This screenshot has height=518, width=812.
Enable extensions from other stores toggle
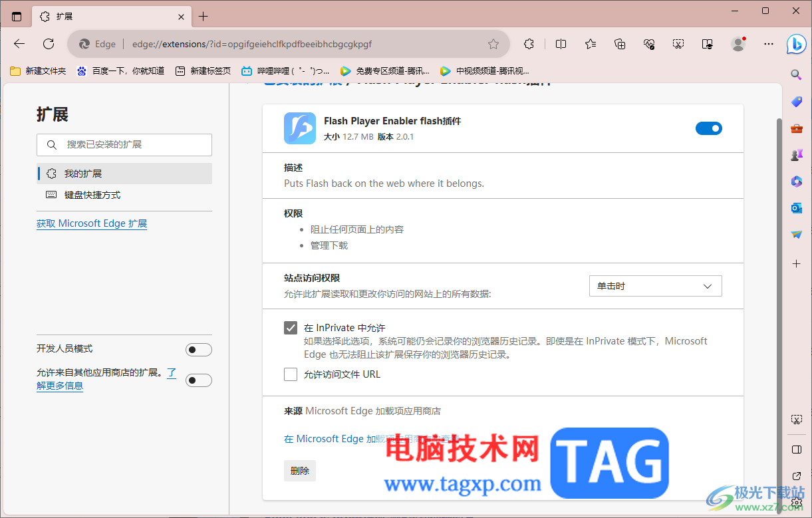(x=199, y=380)
